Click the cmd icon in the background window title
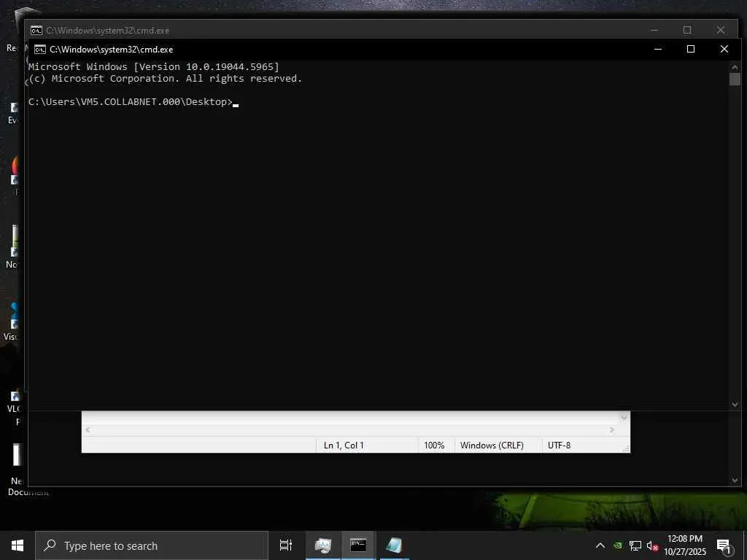This screenshot has height=560, width=747. tap(36, 31)
